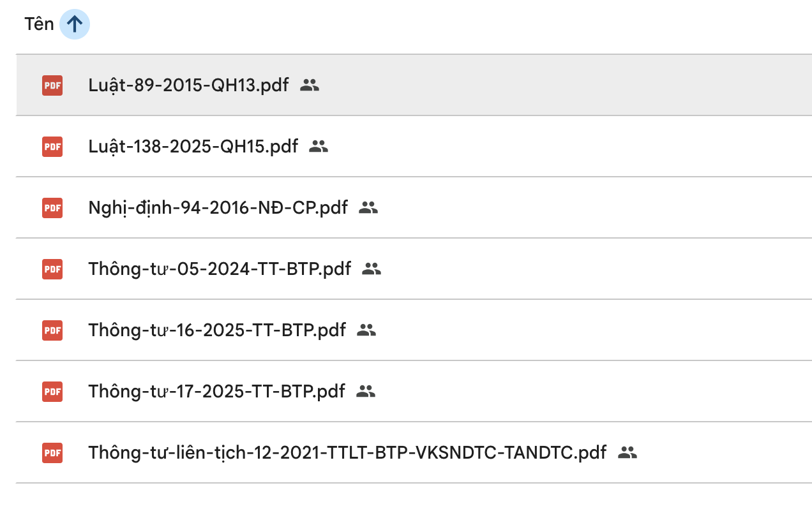Click shared icon next to Nghị-định-94-2016-NĐ-CP.pdf
Viewport: 812px width, 518px height.
pyautogui.click(x=368, y=207)
